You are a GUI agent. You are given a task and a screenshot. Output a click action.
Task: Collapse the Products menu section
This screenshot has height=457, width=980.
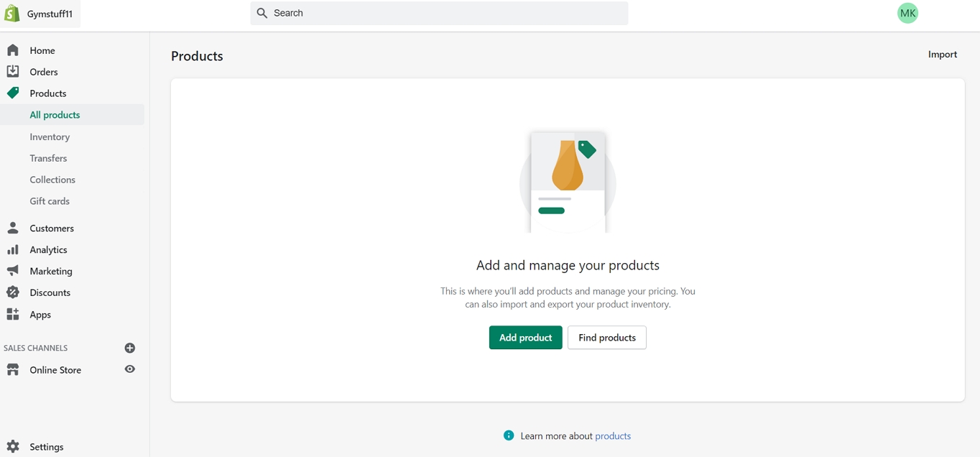click(x=47, y=93)
